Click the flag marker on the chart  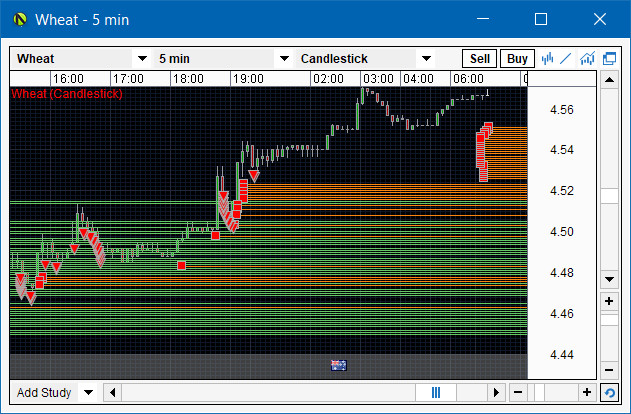(338, 365)
